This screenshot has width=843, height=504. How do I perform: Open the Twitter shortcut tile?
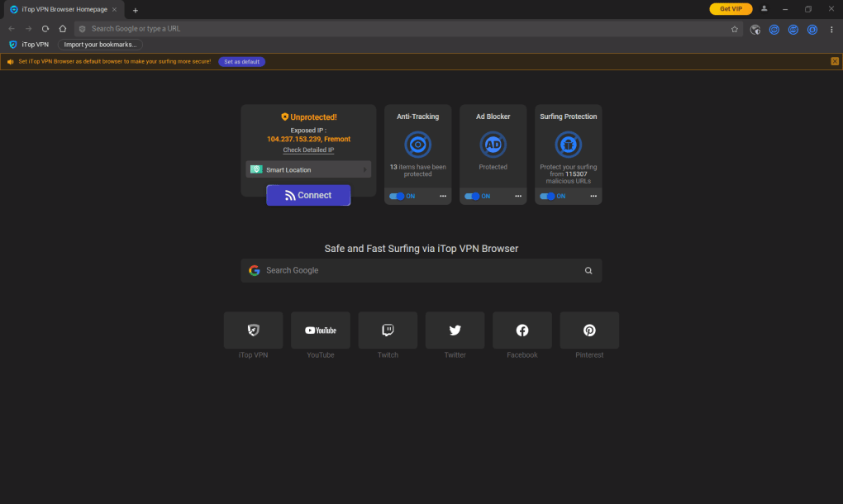pyautogui.click(x=455, y=330)
